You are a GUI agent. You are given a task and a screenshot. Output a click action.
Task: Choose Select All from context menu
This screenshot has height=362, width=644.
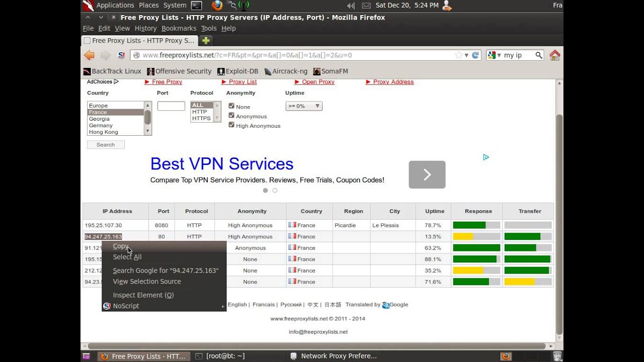[164, 257]
